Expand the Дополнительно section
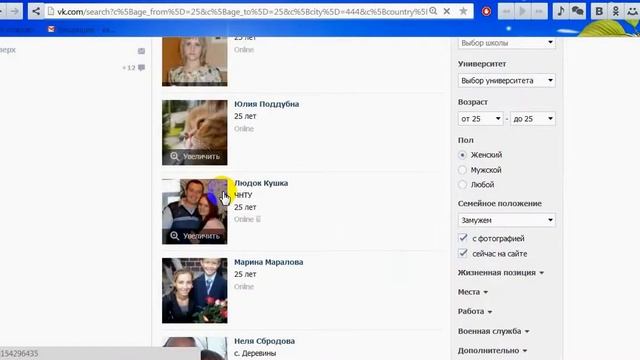The image size is (640, 360). coord(492,351)
